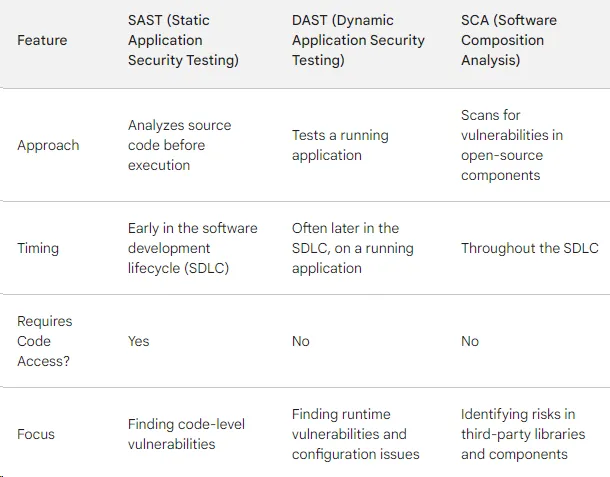Click 'Early in the software development lifecycle' cell

coord(192,248)
